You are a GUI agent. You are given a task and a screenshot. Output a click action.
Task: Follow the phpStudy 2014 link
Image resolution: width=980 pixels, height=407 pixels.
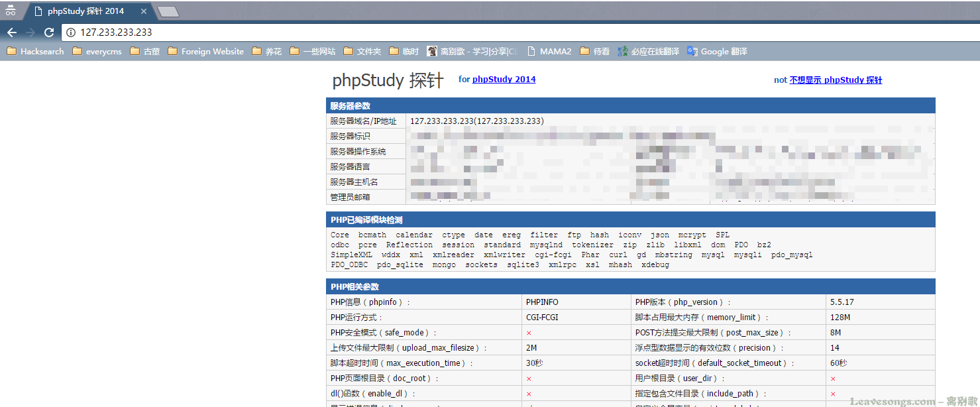pyautogui.click(x=504, y=79)
